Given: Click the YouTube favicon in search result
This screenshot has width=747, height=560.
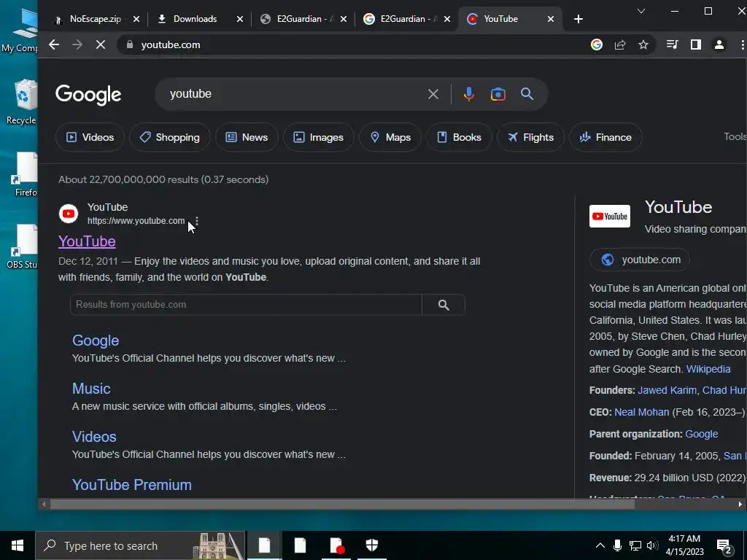Looking at the screenshot, I should (69, 214).
